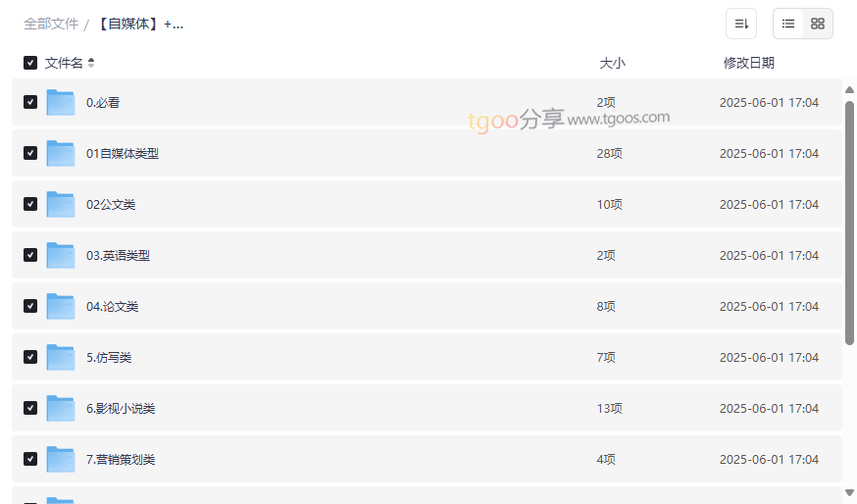Open the 04.论文类 folder icon
Image resolution: width=857 pixels, height=504 pixels.
point(61,306)
